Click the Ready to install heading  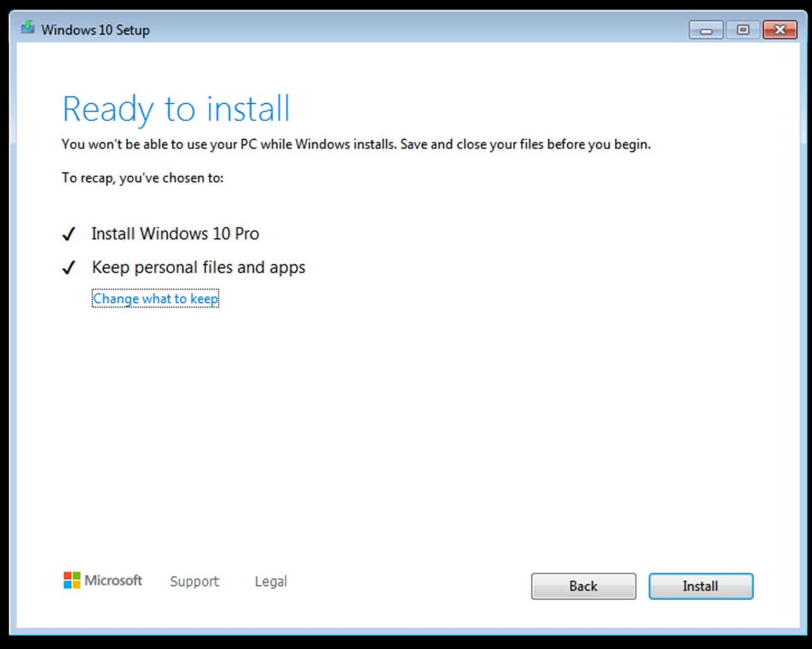(x=176, y=108)
